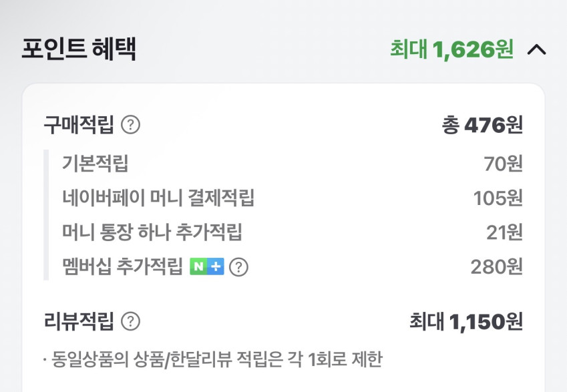Open help icon next to 리뷰적립
This screenshot has height=392, width=567.
pyautogui.click(x=131, y=321)
